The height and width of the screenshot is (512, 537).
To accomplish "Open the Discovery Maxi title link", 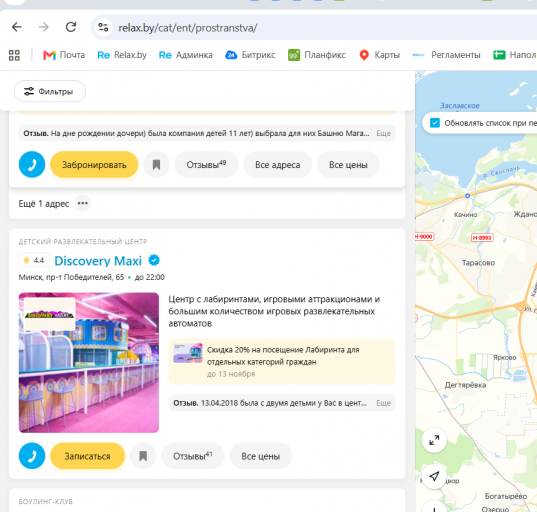I will tap(98, 261).
